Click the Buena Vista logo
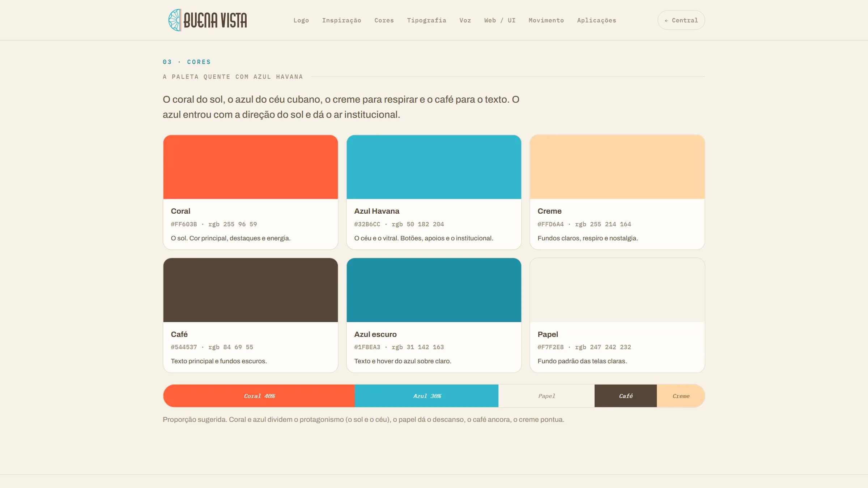Screen dimensions: 868x488 pyautogui.click(x=208, y=20)
